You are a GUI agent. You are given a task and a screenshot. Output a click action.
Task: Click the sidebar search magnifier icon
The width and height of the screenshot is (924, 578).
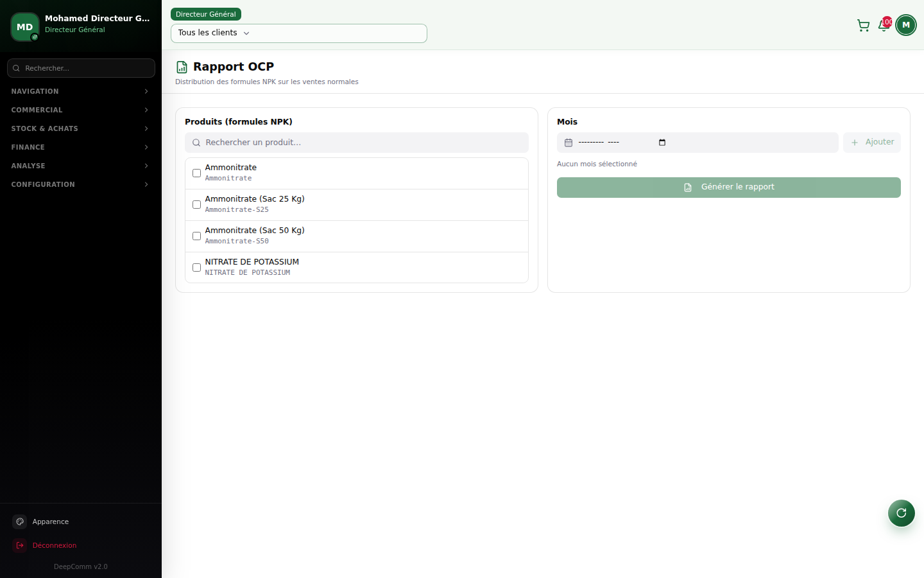point(17,68)
